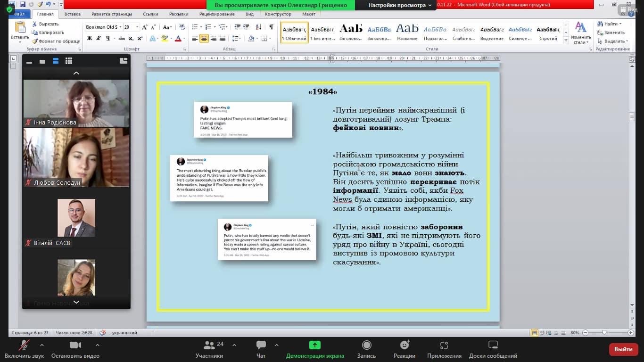
Task: Toggle bold formatting in Word ribbon
Action: 90,39
